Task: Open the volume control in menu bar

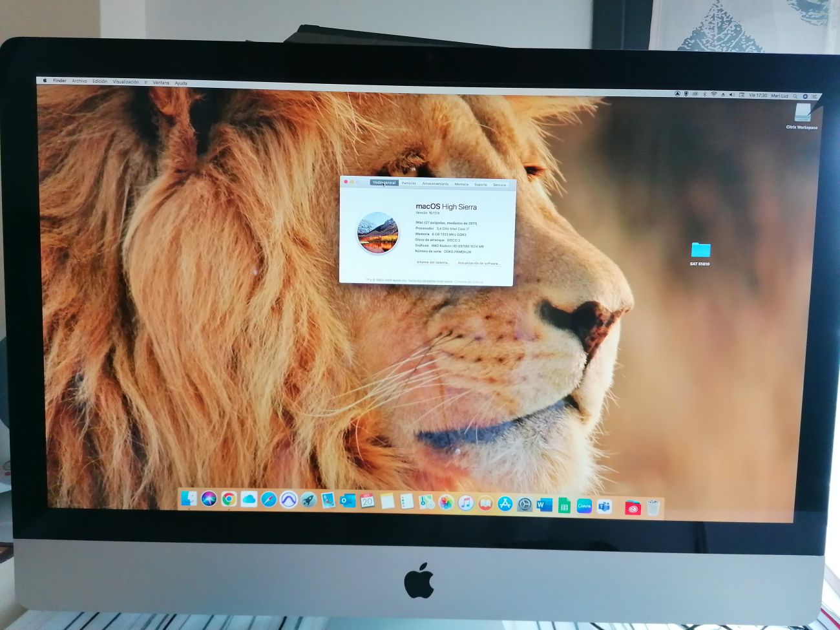Action: pos(731,95)
